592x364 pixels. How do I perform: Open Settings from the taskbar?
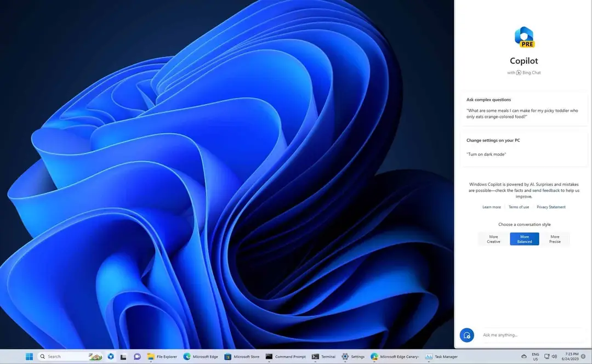353,356
